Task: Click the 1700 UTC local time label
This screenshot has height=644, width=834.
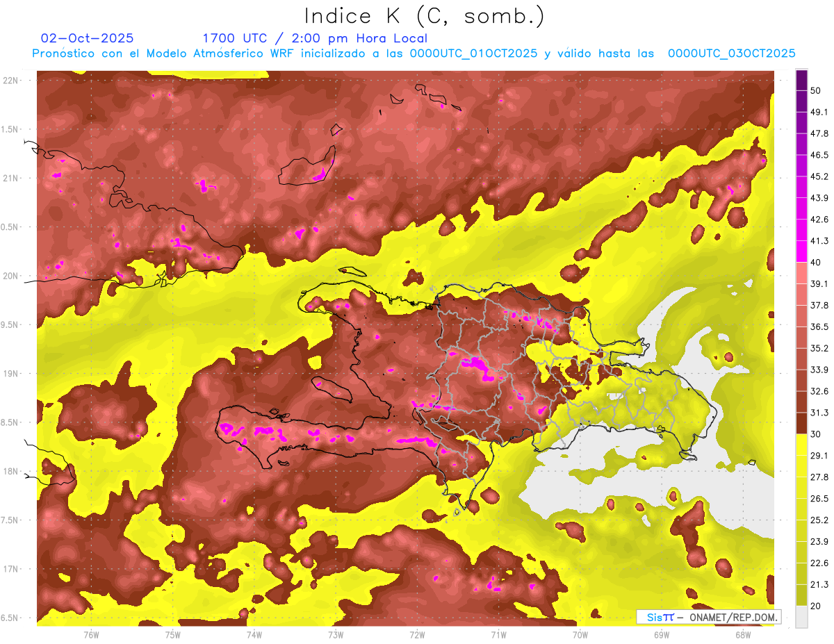Action: [314, 38]
